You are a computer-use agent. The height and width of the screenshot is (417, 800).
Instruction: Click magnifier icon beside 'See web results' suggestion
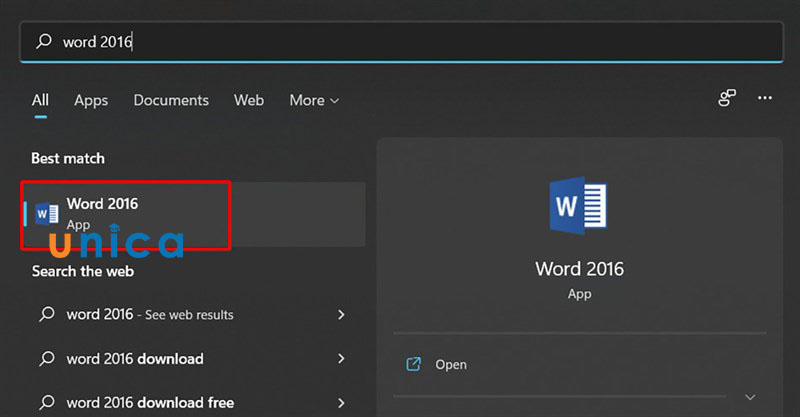47,314
